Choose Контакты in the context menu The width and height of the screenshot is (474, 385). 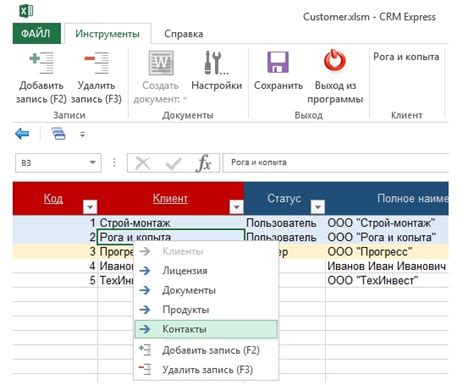coord(206,329)
